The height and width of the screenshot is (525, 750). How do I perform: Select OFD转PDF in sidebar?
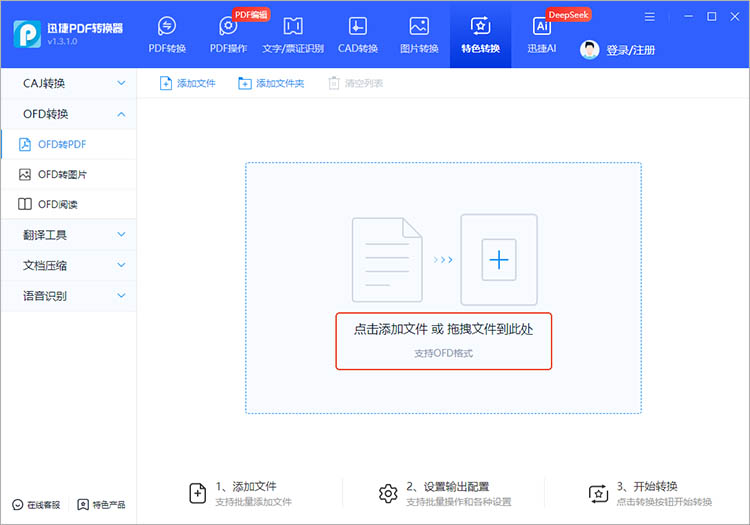pos(69,144)
